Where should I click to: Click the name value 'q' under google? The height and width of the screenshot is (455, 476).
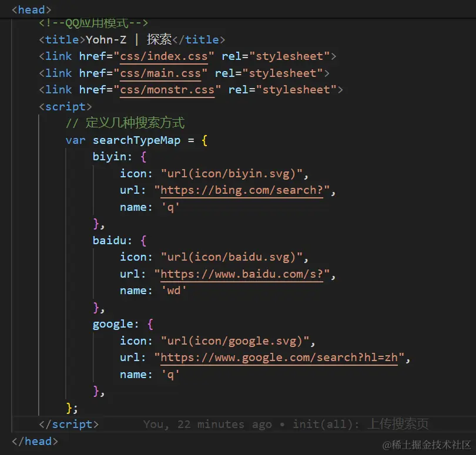tap(170, 375)
